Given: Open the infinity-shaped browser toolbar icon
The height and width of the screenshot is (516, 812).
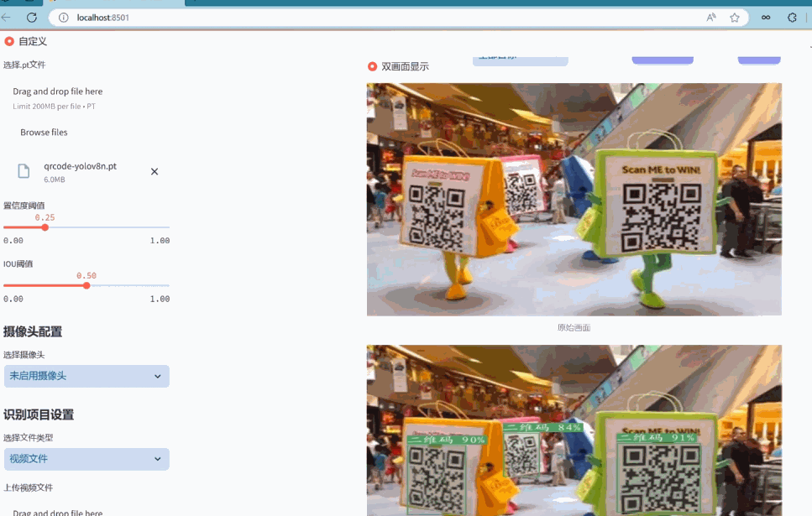Looking at the screenshot, I should point(765,18).
